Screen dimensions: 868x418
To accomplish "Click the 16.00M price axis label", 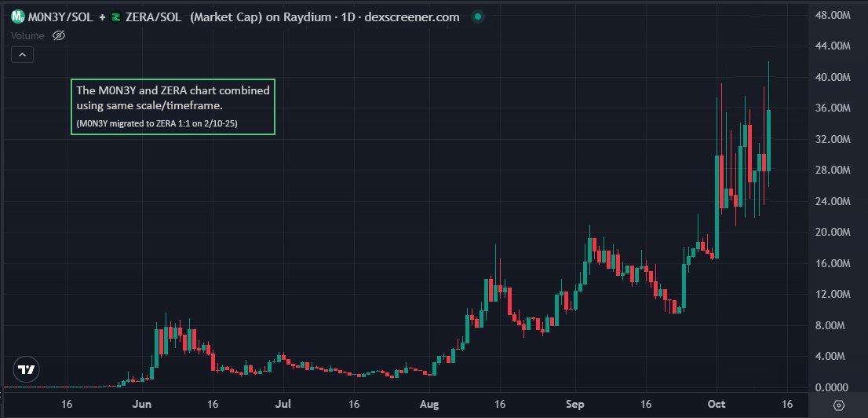I will pyautogui.click(x=832, y=263).
